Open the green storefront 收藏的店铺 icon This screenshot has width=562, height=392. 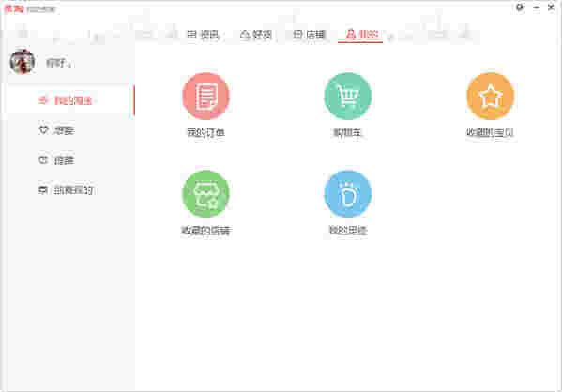pyautogui.click(x=205, y=194)
